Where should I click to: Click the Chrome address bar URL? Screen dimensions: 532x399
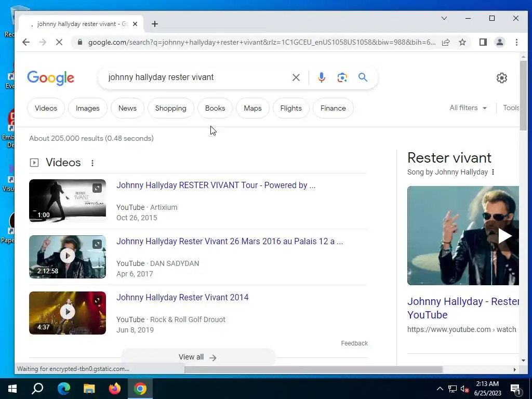(261, 43)
